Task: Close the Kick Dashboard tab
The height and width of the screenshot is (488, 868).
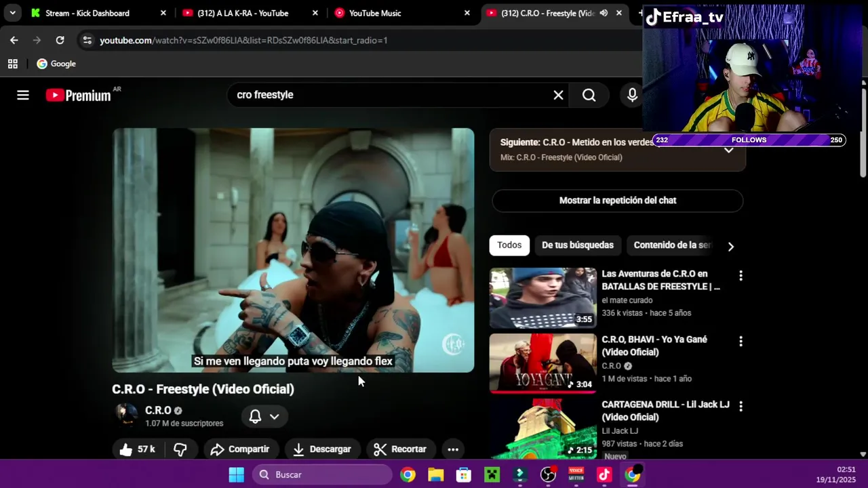Action: (163, 13)
